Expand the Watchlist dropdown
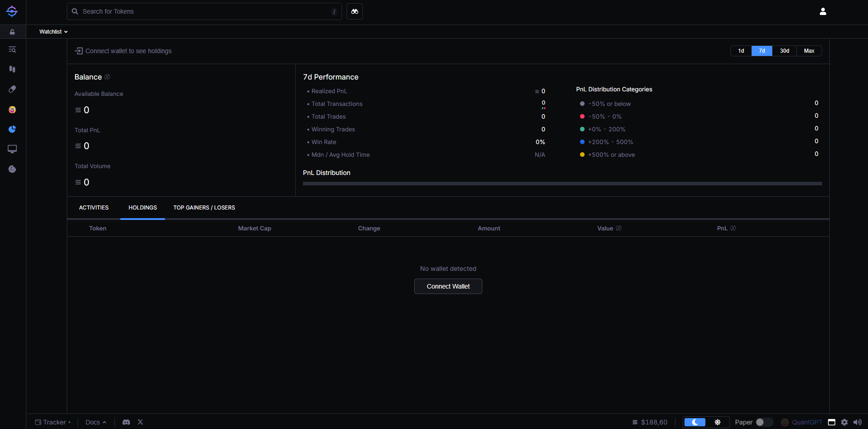The image size is (868, 429). coord(53,32)
